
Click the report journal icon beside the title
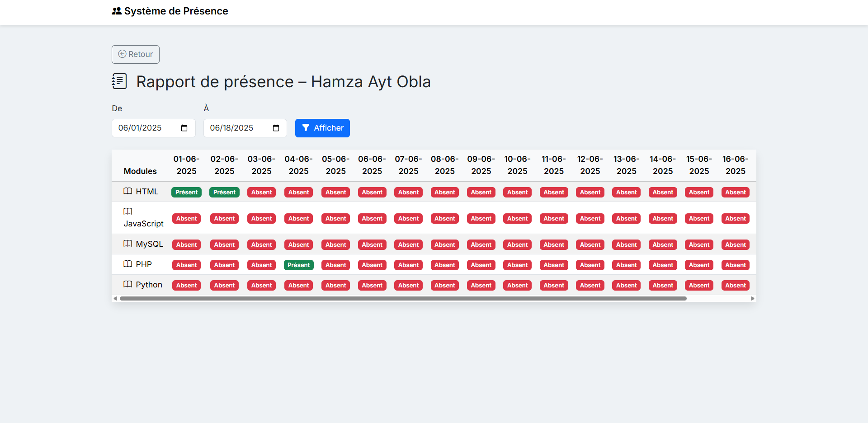119,81
